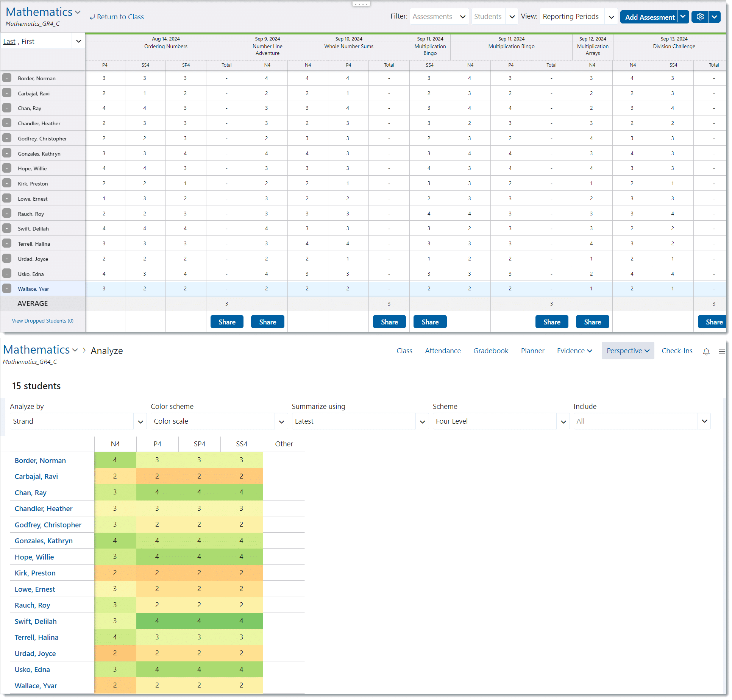This screenshot has width=732, height=700.
Task: Toggle minus button for Usko, Edna row
Action: 7,273
